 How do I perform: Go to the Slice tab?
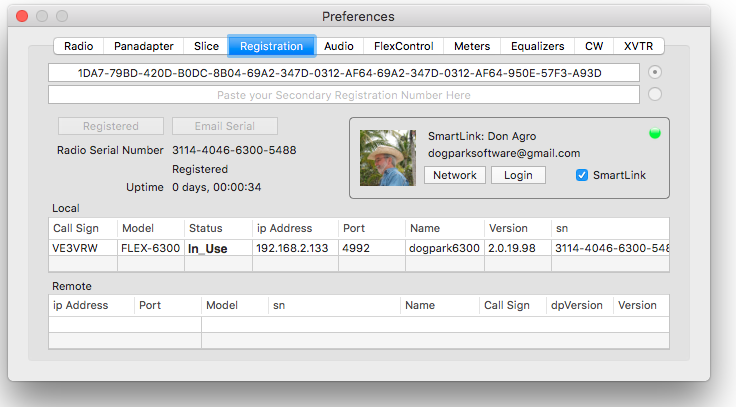click(x=206, y=46)
